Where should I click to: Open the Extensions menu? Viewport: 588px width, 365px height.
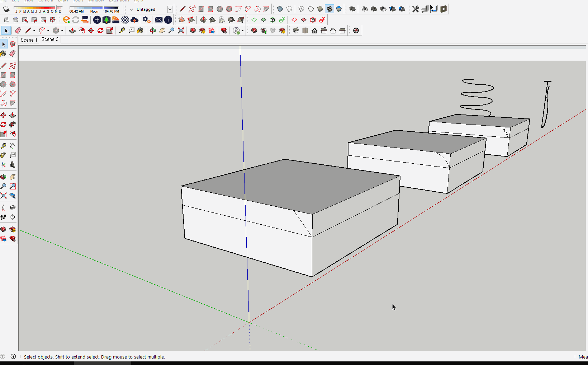click(119, 1)
